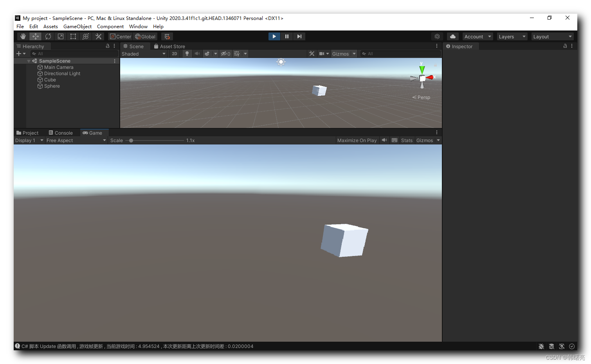Open the Layers dropdown
This screenshot has width=591, height=364.
coord(512,36)
